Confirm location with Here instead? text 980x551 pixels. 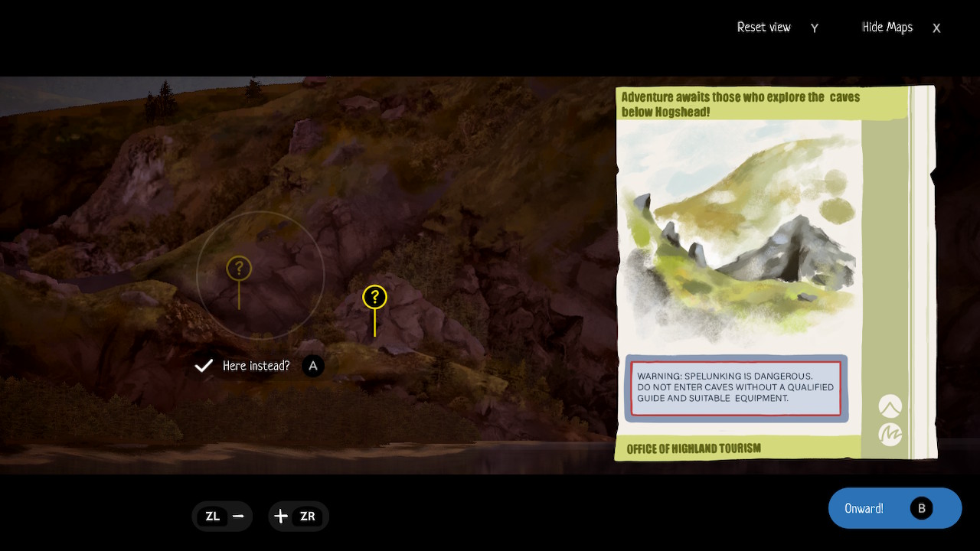pos(256,366)
